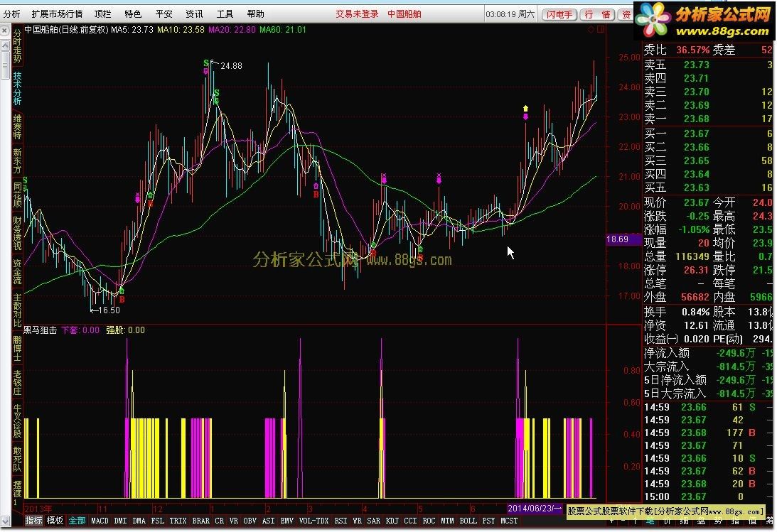Switch indicator to PSY
The width and height of the screenshot is (777, 532).
click(x=488, y=521)
